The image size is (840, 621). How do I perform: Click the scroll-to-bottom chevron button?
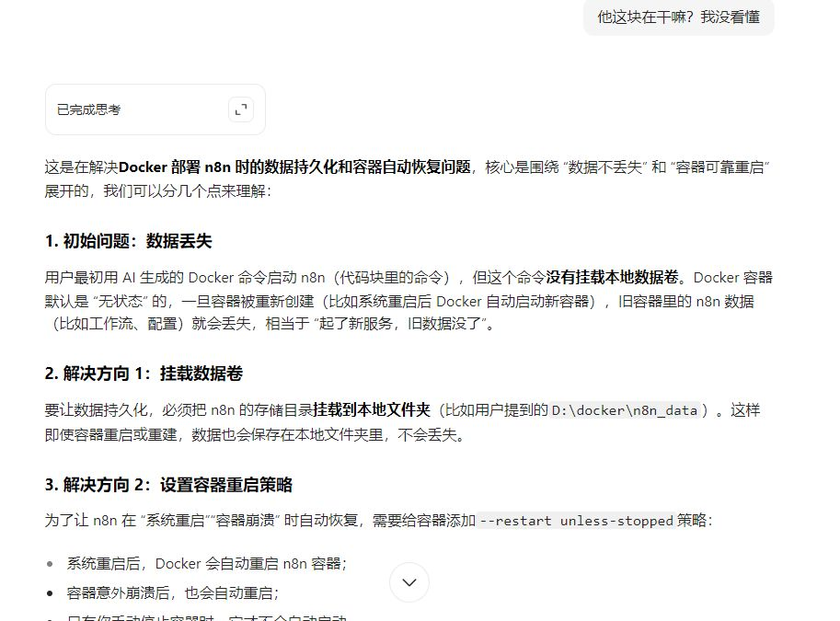409,582
